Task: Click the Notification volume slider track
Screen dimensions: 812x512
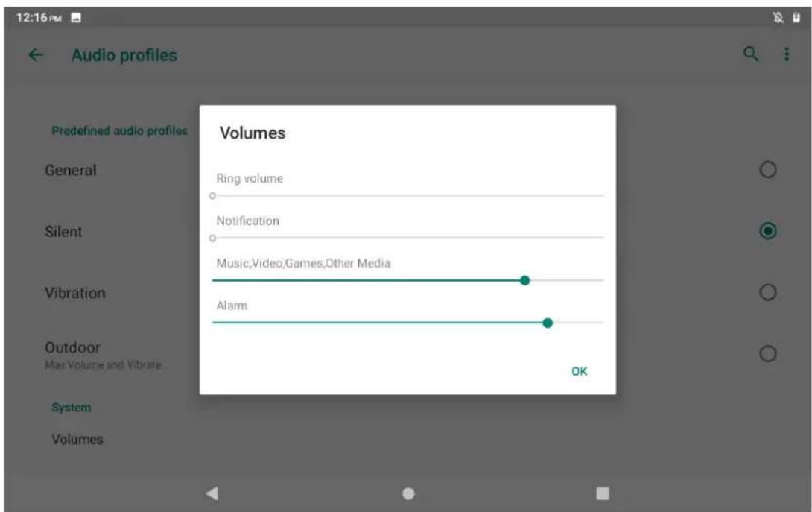Action: pos(407,238)
